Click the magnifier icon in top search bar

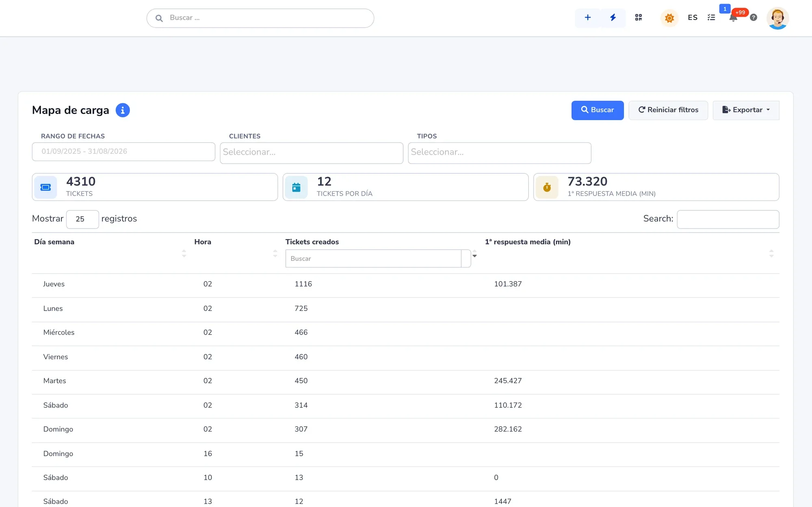click(159, 18)
